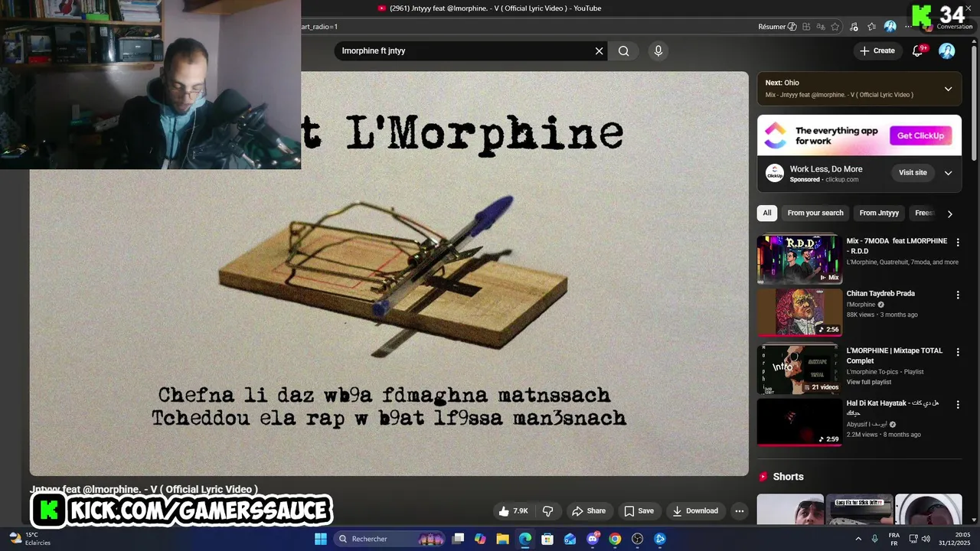Click View full playlist link
980x551 pixels.
[x=869, y=382]
